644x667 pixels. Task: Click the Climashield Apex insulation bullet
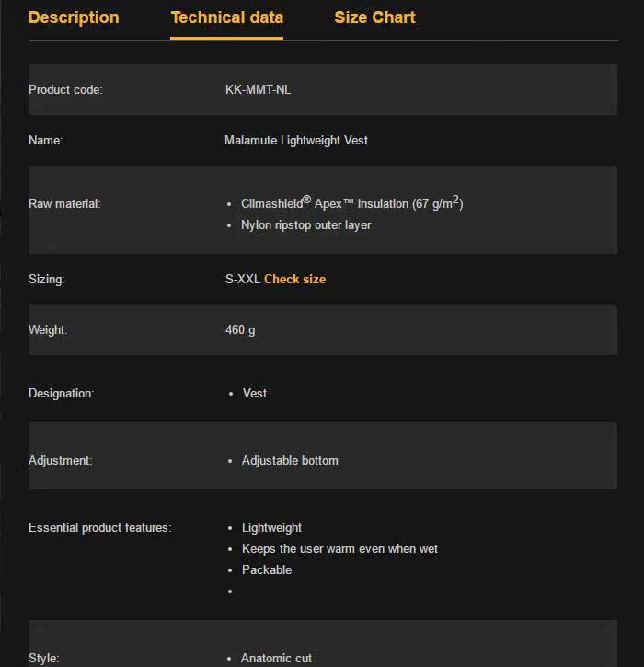point(351,203)
